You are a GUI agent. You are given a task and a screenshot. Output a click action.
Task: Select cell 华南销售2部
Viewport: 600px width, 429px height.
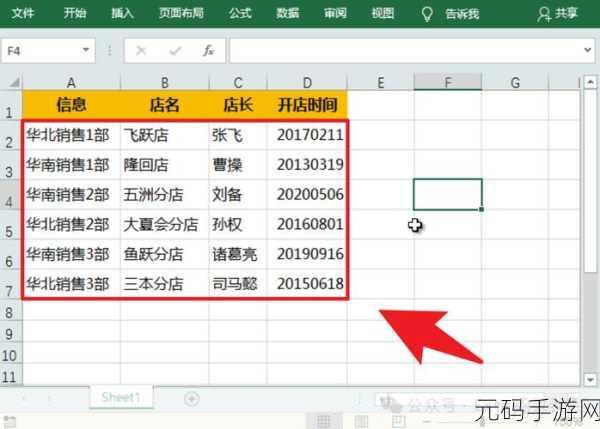(72, 194)
